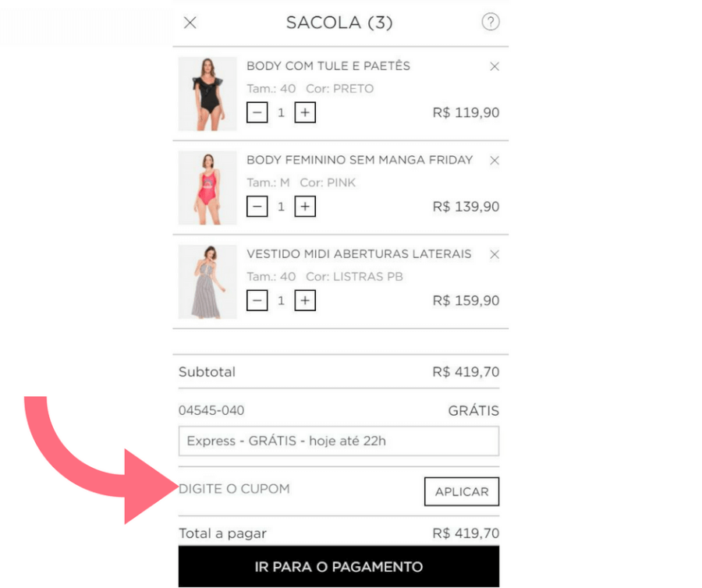Screen dimensions: 702x588
Task: Increase quantity of Body com Tule e Paetês
Action: click(x=305, y=113)
